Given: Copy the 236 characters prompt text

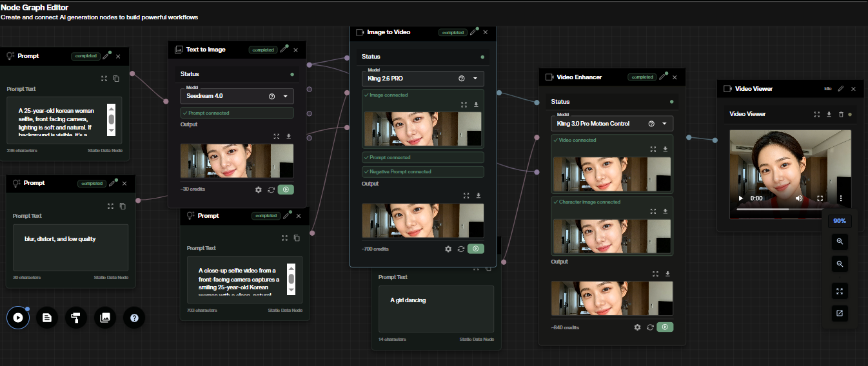Looking at the screenshot, I should click(x=116, y=79).
